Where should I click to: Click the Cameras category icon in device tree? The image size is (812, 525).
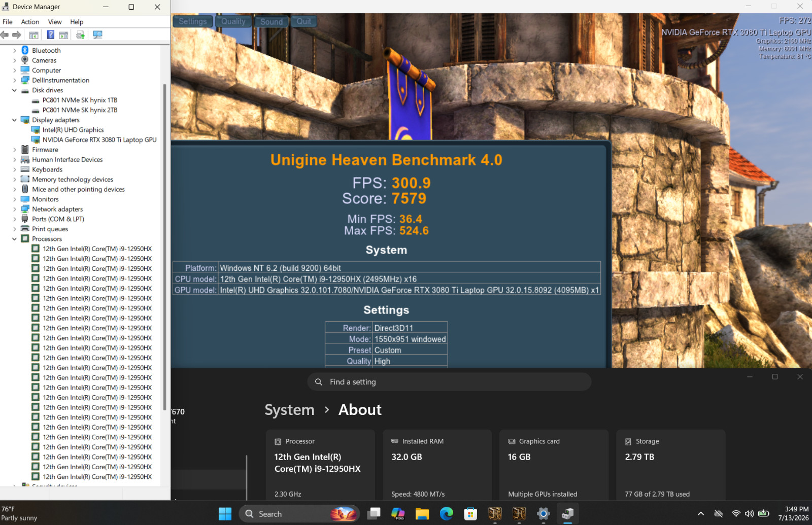pos(25,60)
